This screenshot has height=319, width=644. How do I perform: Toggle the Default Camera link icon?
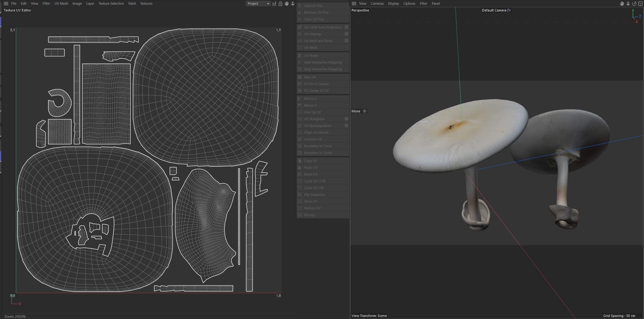point(509,10)
